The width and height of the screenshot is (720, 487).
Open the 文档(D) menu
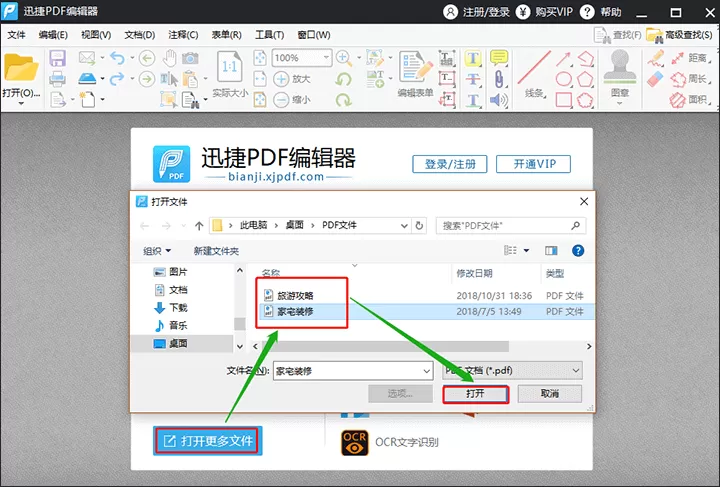(140, 35)
